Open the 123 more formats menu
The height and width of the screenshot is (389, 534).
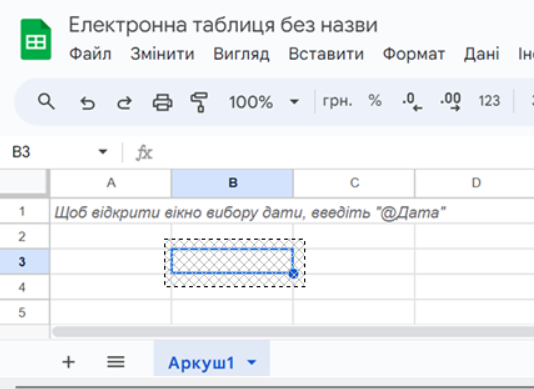point(489,101)
